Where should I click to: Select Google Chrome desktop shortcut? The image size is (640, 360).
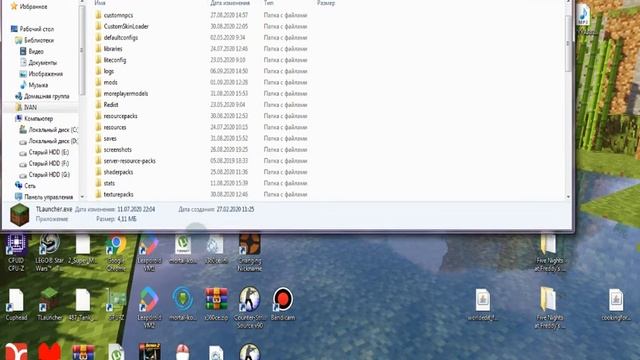116,252
